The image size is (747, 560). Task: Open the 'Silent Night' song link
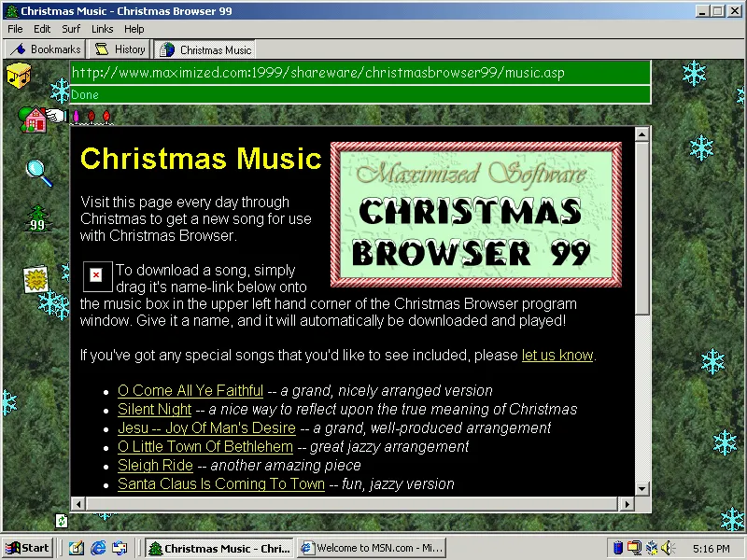(153, 409)
